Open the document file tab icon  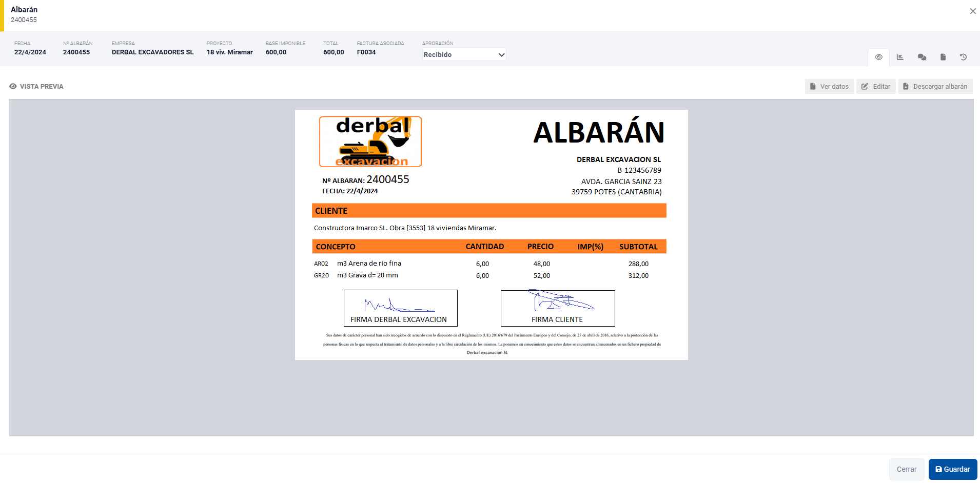(x=943, y=57)
